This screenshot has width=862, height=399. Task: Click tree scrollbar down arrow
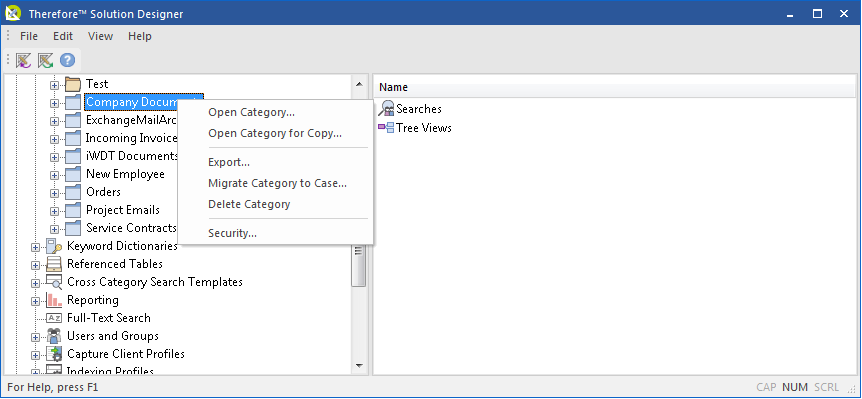tap(359, 365)
